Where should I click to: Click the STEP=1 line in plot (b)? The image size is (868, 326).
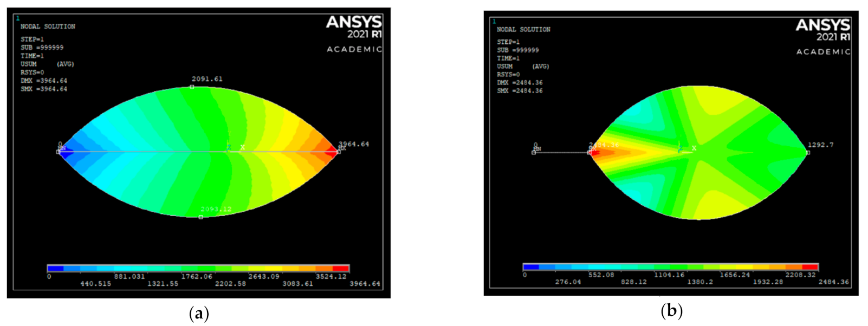point(508,42)
